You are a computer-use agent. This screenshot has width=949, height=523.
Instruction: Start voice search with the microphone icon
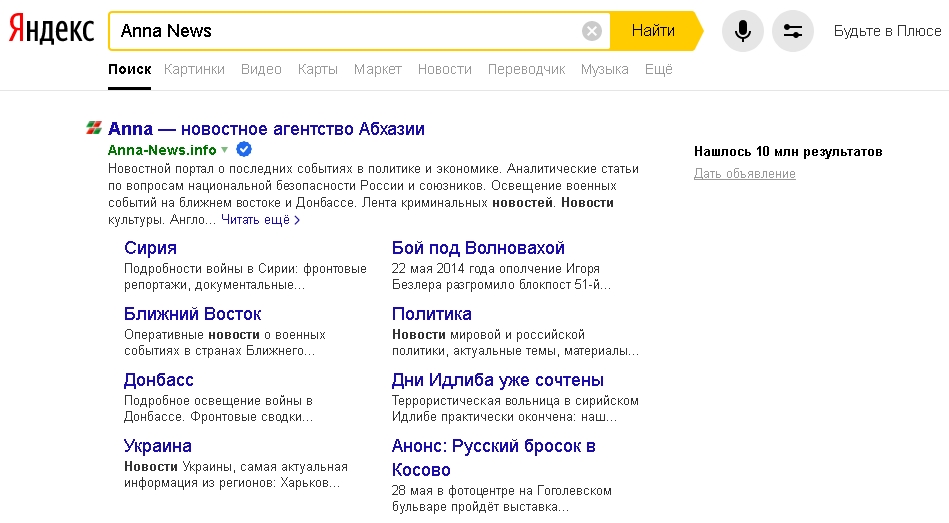743,31
